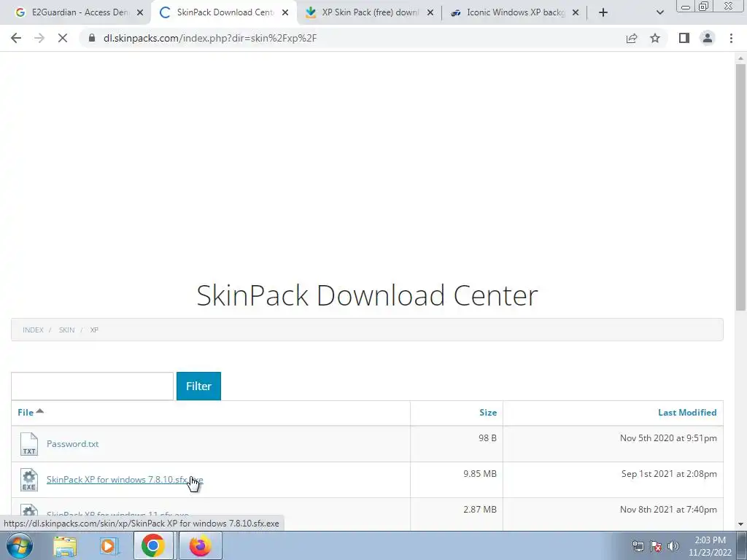Open the Action Center flag icon
Screen dimensions: 747x560
(656, 546)
